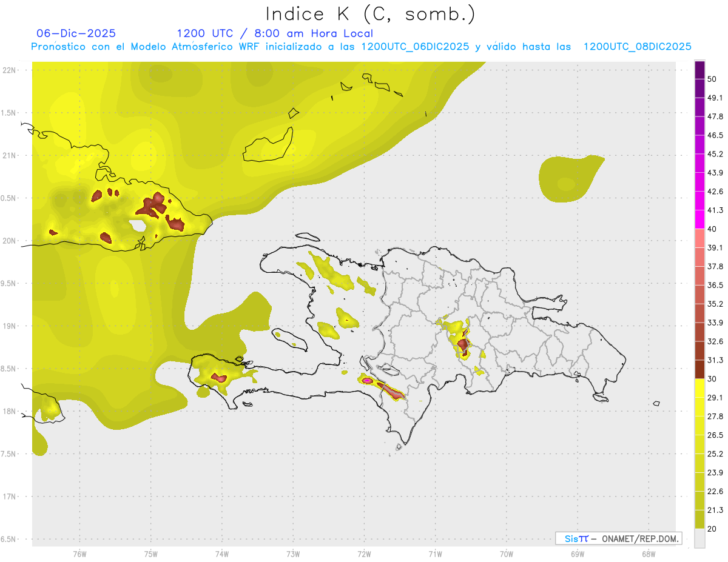
Task: Click the "21N" latitude label
Action: pyautogui.click(x=10, y=155)
